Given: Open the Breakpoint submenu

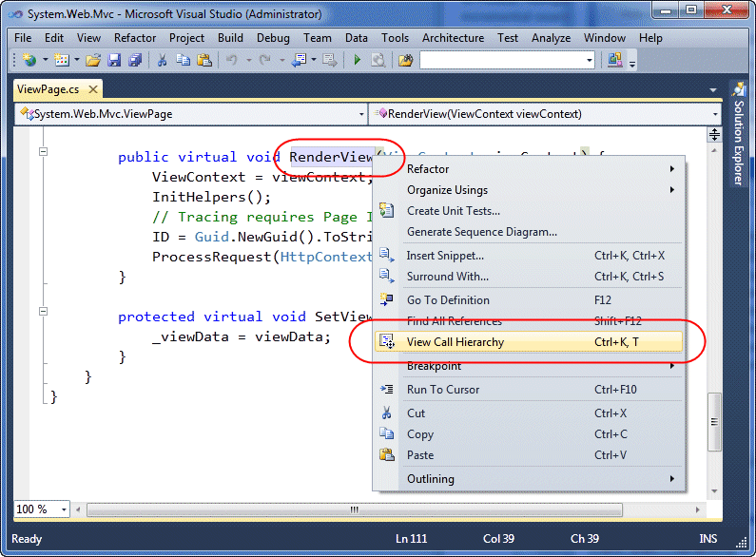Looking at the screenshot, I should coord(529,366).
